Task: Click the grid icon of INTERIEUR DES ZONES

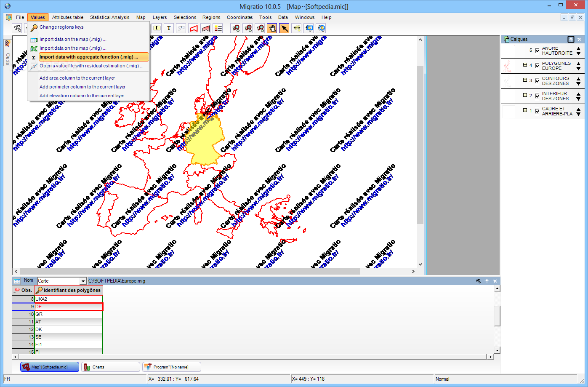Action: 525,95
